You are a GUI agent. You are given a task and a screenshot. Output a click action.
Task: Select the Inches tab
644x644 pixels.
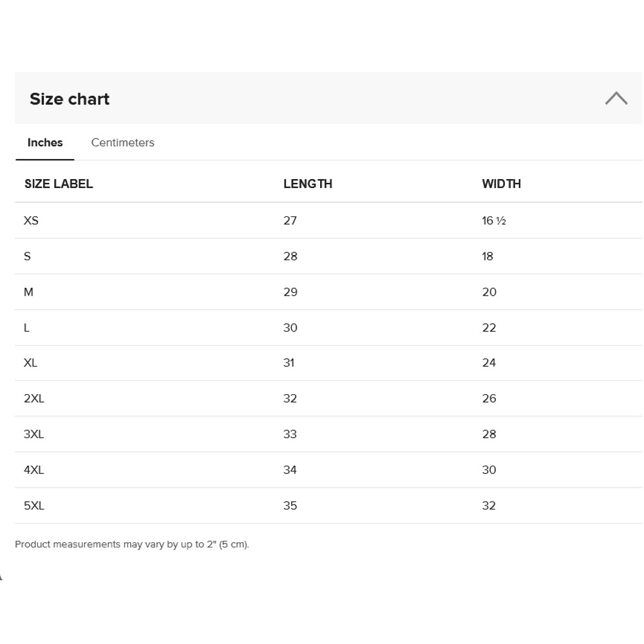click(x=45, y=143)
